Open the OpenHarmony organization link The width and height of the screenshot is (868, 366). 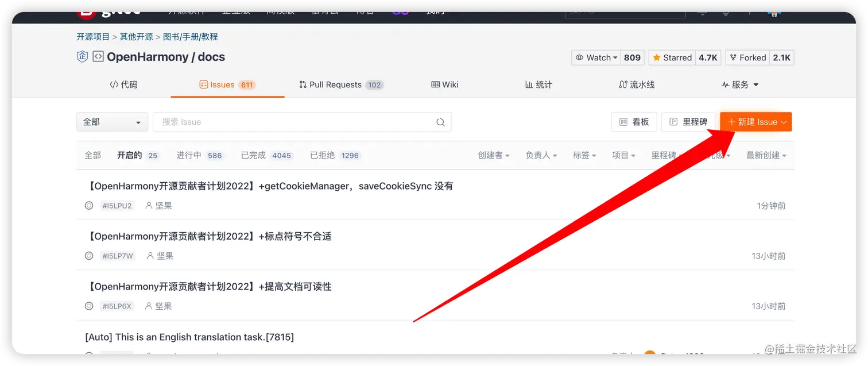(x=148, y=57)
